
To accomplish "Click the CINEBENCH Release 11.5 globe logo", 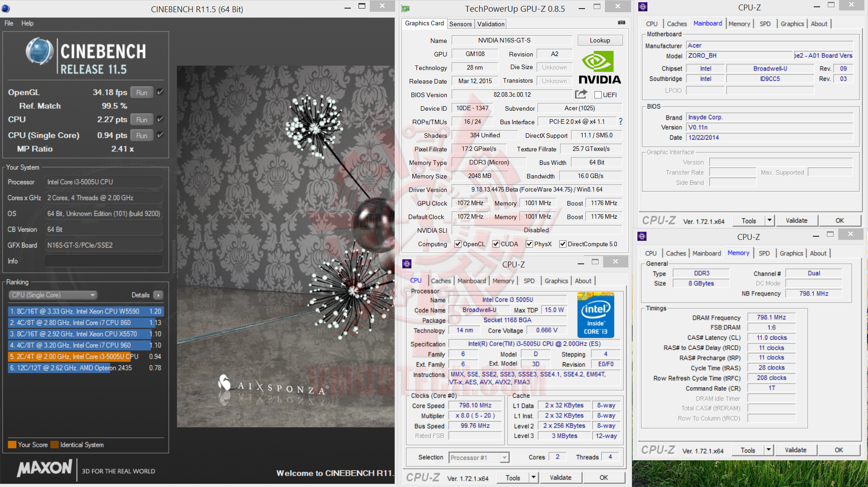I will point(40,51).
